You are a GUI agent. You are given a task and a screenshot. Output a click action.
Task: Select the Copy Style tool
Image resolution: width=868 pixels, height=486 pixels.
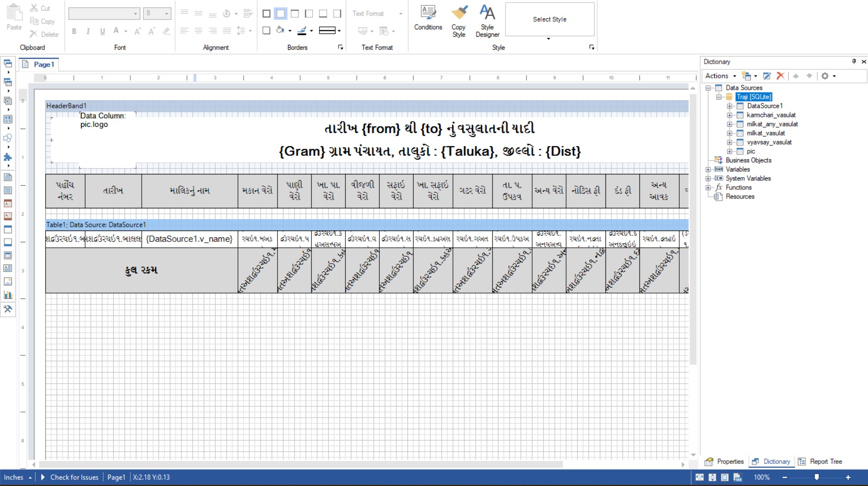click(x=458, y=20)
